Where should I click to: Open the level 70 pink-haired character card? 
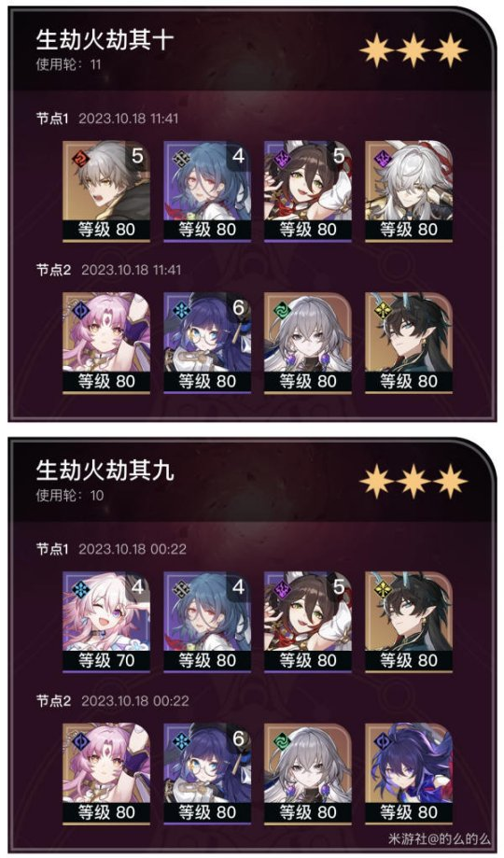coord(106,622)
